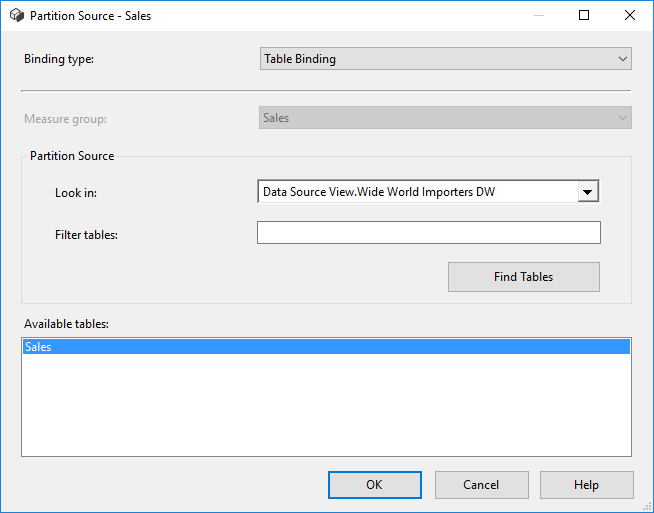Expand the Look in dropdown arrow
The image size is (654, 513).
tap(588, 192)
